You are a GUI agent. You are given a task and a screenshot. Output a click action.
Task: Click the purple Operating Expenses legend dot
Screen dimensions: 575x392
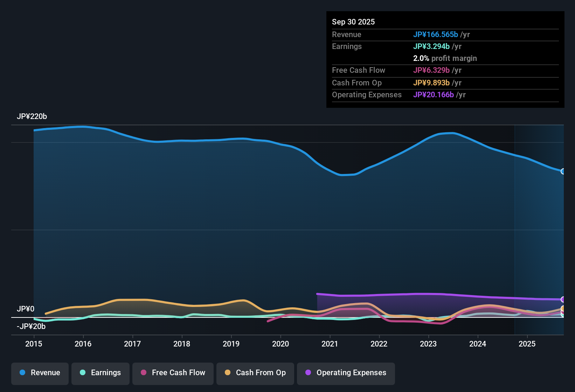[x=308, y=373]
